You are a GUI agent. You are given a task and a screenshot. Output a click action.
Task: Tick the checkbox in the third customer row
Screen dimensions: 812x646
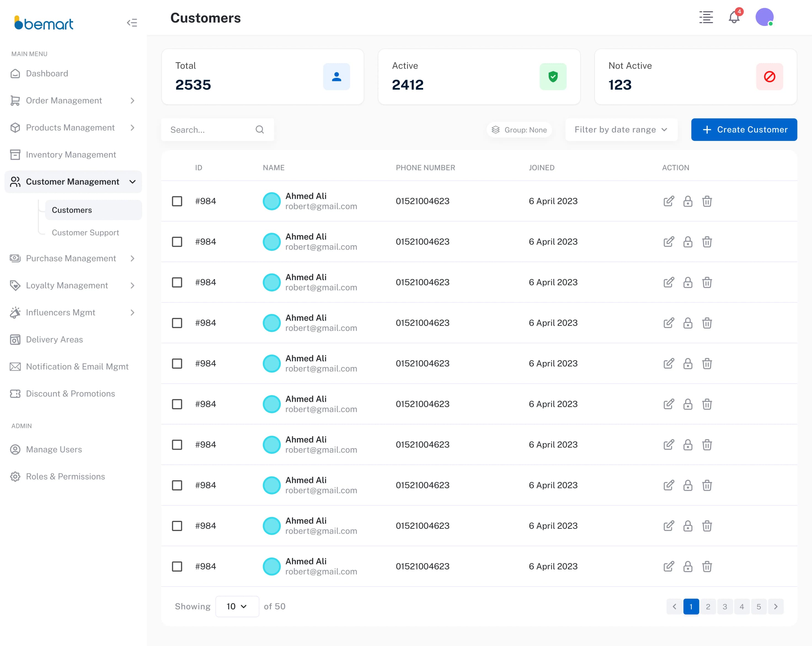177,282
